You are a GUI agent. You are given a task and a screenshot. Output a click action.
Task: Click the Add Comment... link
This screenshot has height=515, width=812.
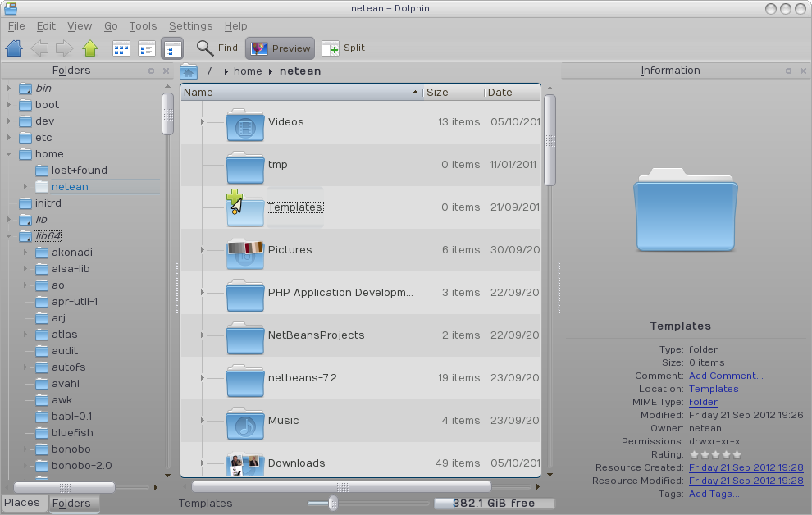pyautogui.click(x=726, y=376)
